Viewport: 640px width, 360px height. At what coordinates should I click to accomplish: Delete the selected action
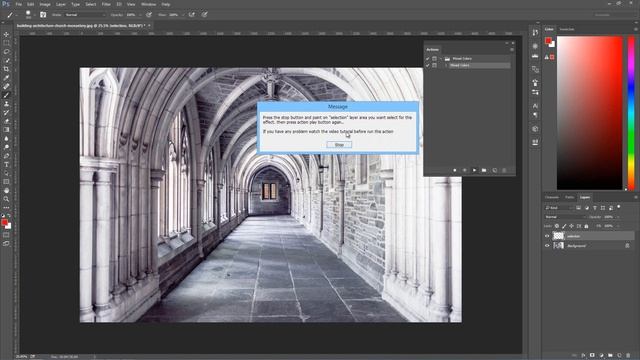[x=504, y=170]
